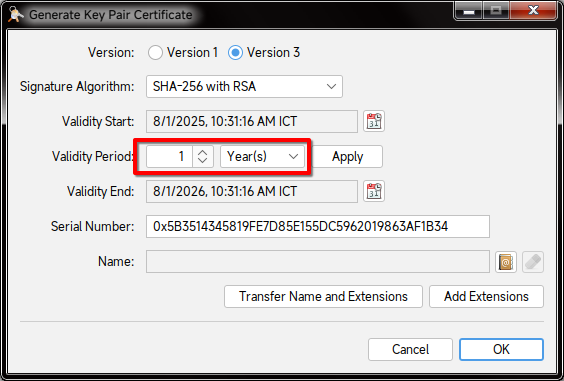564x381 pixels.
Task: Click the empty Name field
Action: point(318,262)
